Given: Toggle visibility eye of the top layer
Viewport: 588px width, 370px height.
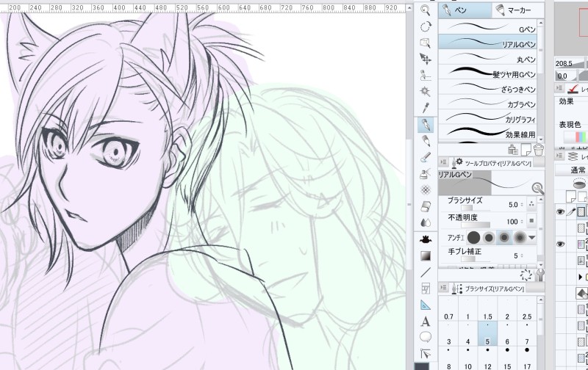Looking at the screenshot, I should point(560,212).
